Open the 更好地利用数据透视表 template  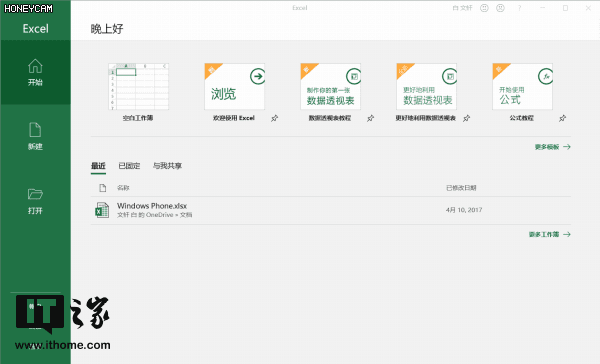click(x=426, y=87)
